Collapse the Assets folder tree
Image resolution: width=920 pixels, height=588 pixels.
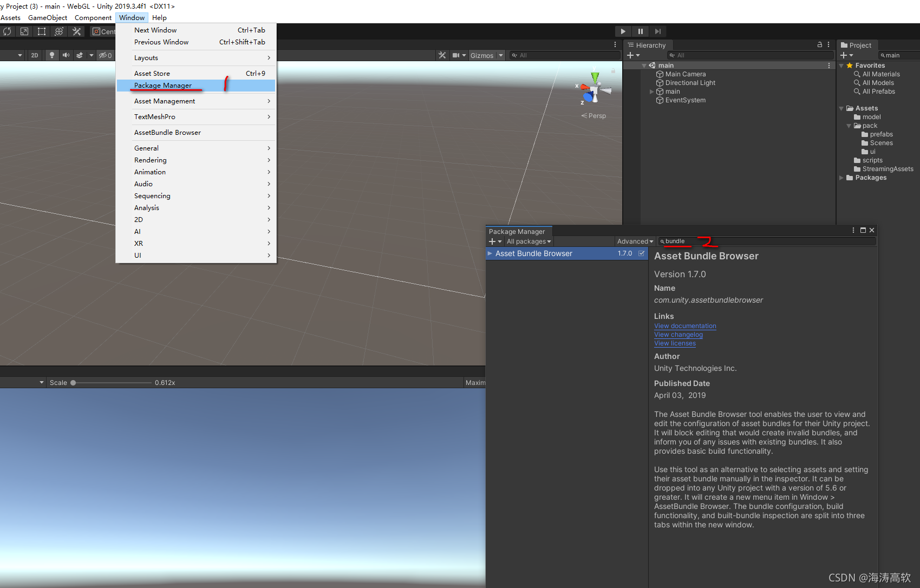(841, 108)
